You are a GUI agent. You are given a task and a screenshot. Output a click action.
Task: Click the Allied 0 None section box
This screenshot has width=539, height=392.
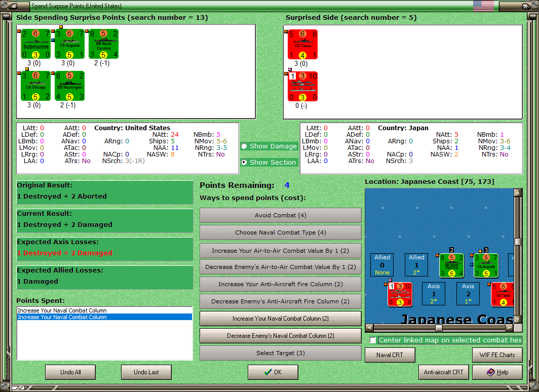382,265
